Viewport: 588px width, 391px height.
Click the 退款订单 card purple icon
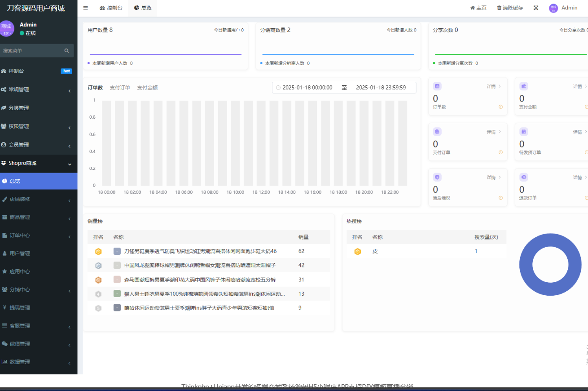coord(524,177)
